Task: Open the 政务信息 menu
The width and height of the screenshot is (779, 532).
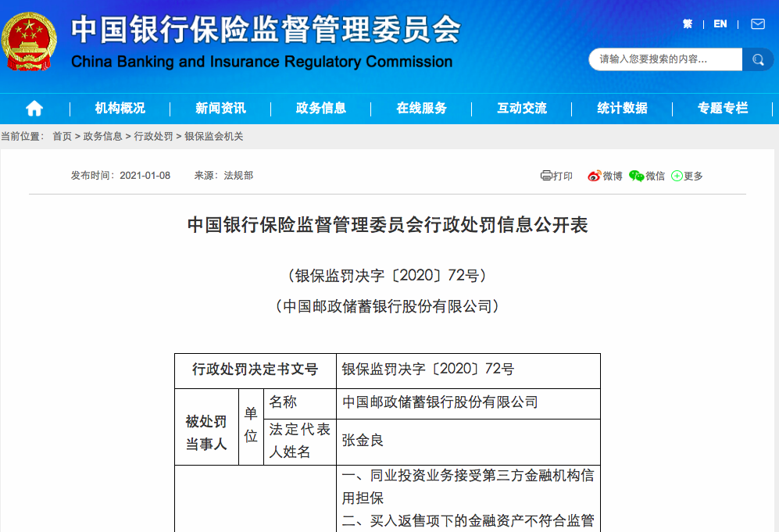Action: (320, 108)
